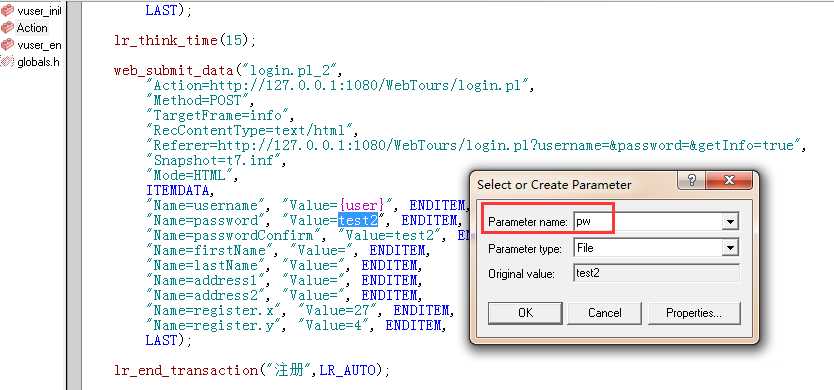This screenshot has width=834, height=390.
Task: Click the globals.h file icon
Action: pos(7,61)
